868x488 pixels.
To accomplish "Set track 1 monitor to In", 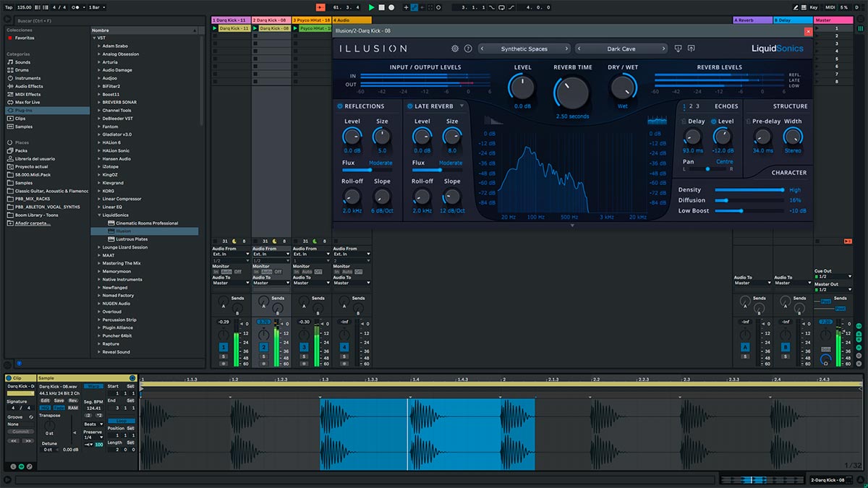I will (216, 272).
